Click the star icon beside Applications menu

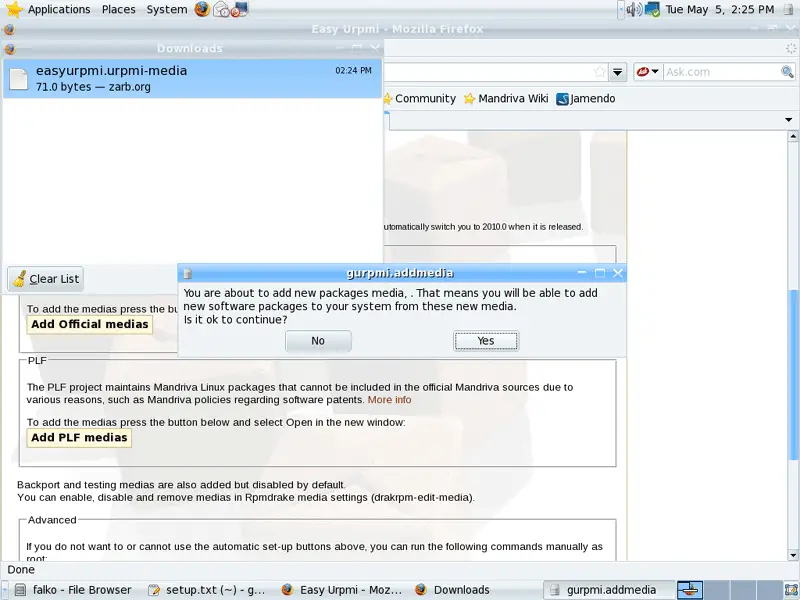(x=14, y=9)
